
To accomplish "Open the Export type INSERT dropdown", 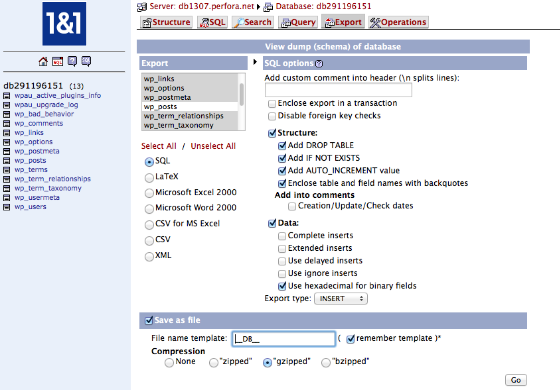I will pos(341,299).
